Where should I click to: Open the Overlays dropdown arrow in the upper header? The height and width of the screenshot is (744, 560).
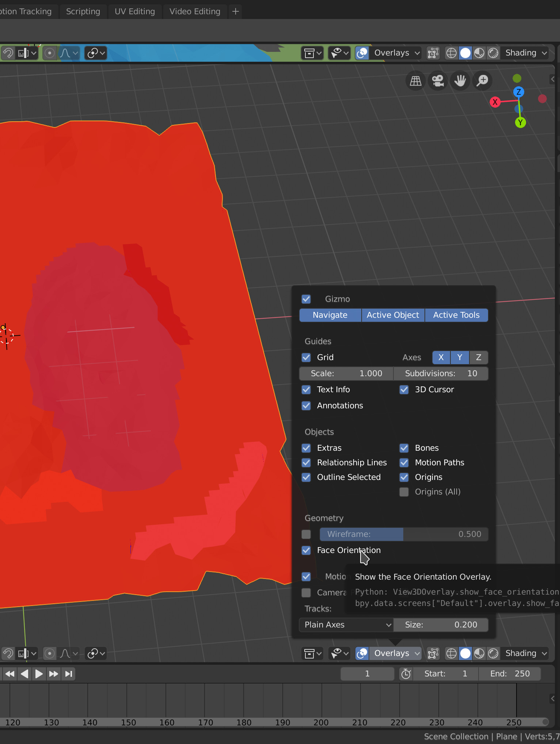coord(417,53)
